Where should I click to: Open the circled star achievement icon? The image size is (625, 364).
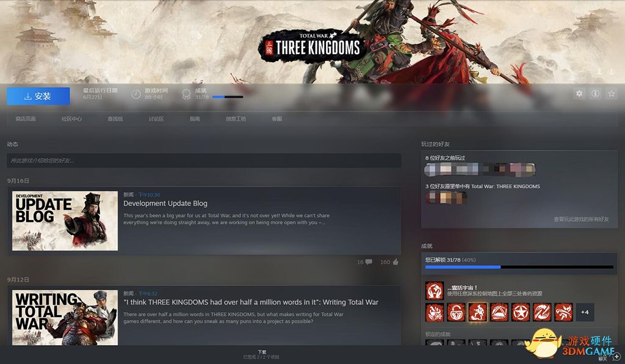pos(521,312)
